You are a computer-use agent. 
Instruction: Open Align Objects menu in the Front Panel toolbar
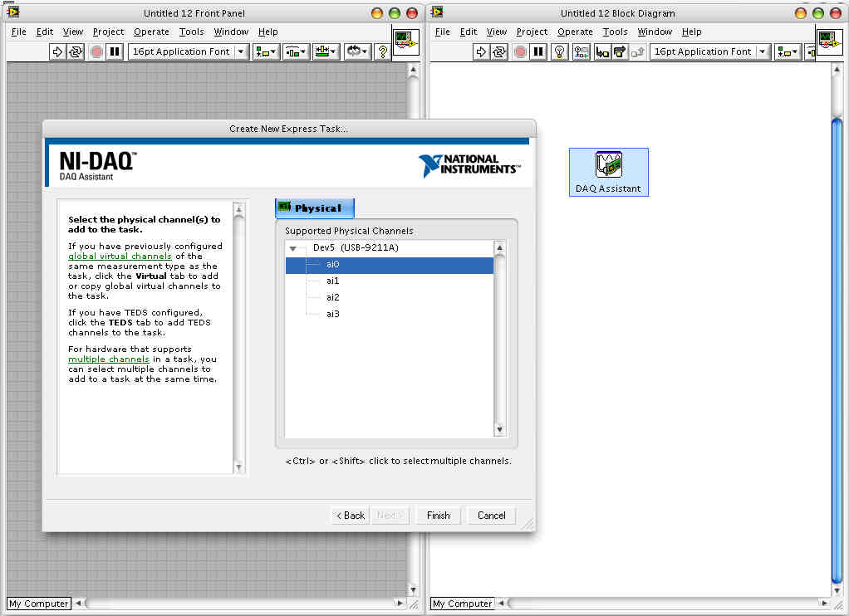(266, 51)
